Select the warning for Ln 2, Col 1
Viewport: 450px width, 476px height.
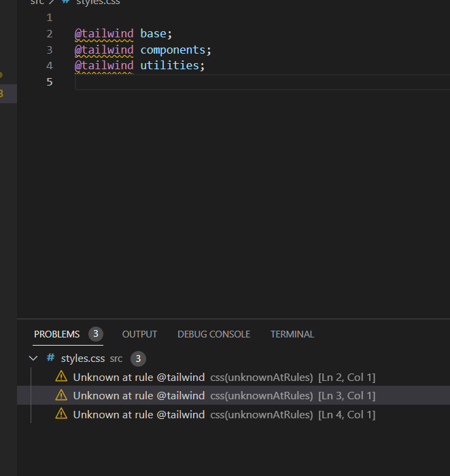point(233,378)
